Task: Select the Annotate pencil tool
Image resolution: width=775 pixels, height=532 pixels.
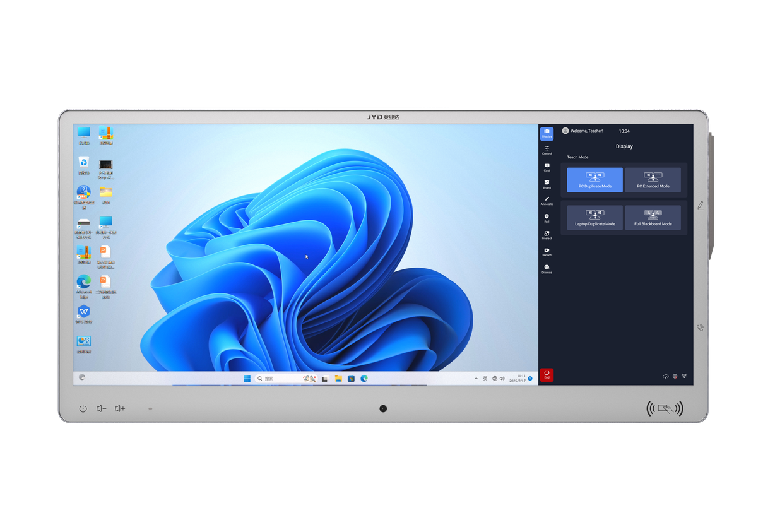Action: 547,201
